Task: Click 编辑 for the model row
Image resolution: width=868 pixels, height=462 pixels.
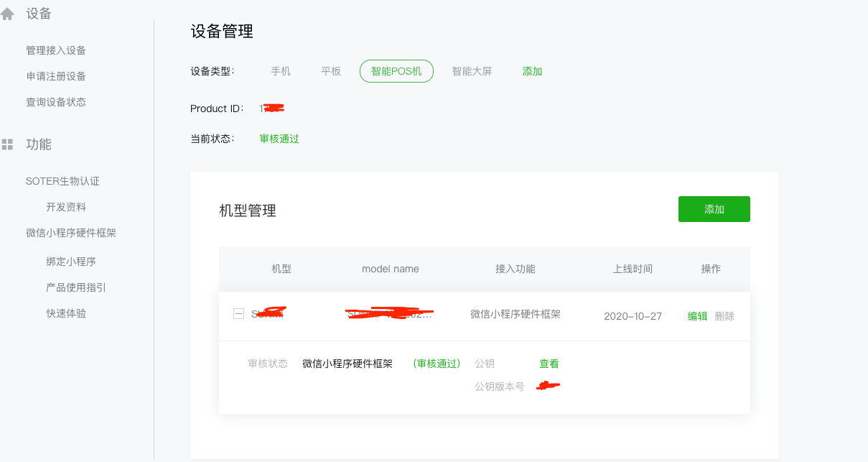Action: tap(697, 315)
